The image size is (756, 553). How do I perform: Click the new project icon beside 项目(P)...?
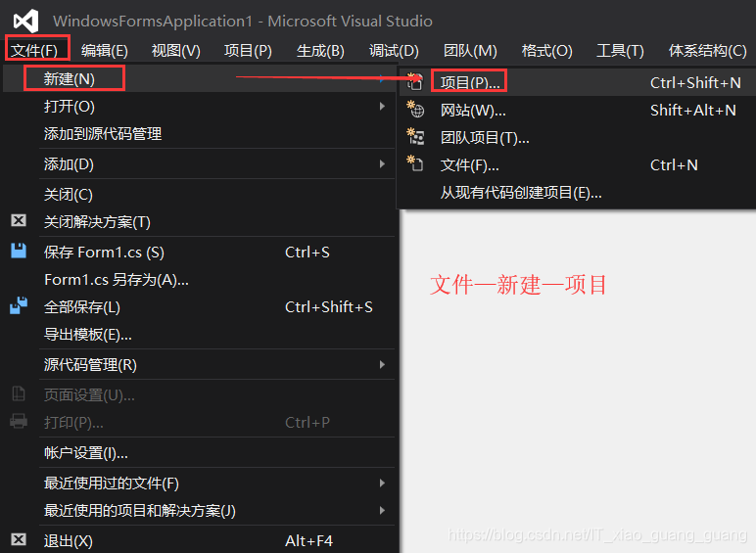[415, 82]
